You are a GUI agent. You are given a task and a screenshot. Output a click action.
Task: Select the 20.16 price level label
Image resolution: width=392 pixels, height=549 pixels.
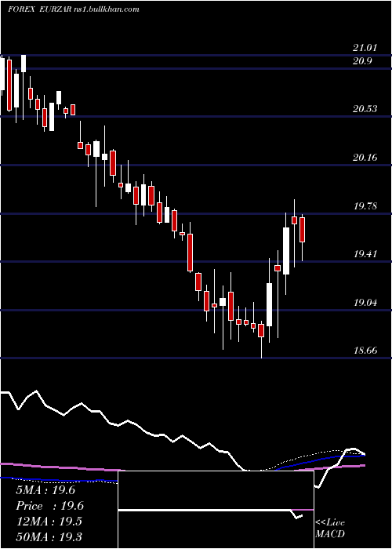click(x=365, y=158)
